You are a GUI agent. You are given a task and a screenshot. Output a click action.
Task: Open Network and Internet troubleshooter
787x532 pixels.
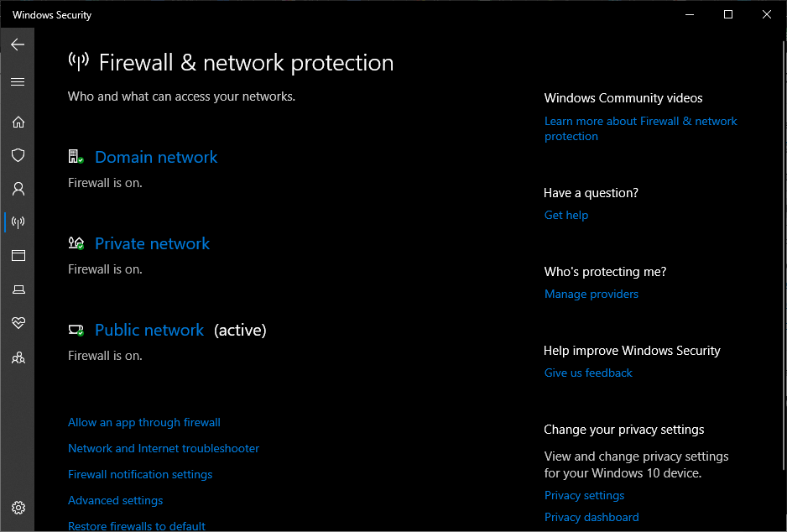click(x=164, y=448)
